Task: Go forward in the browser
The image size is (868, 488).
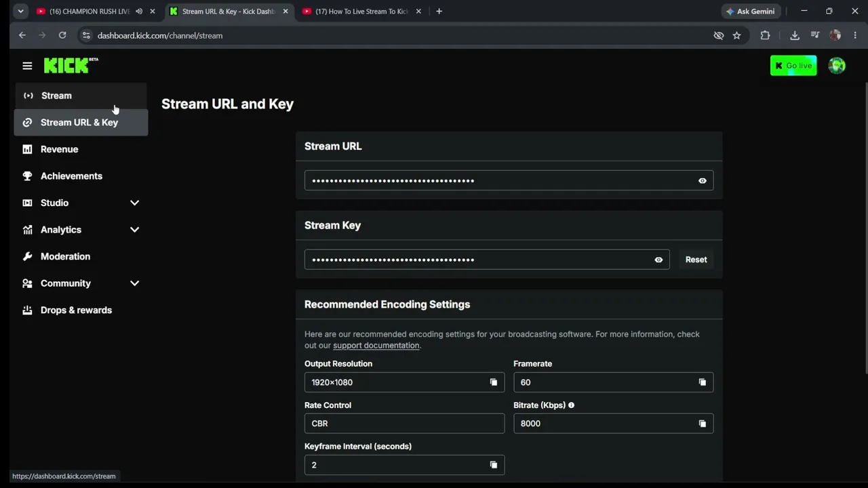Action: (x=42, y=35)
